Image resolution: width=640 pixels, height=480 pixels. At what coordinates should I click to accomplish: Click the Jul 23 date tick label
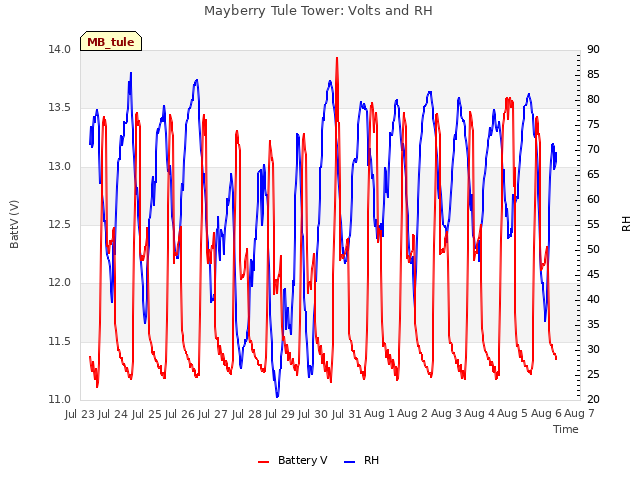point(80,414)
